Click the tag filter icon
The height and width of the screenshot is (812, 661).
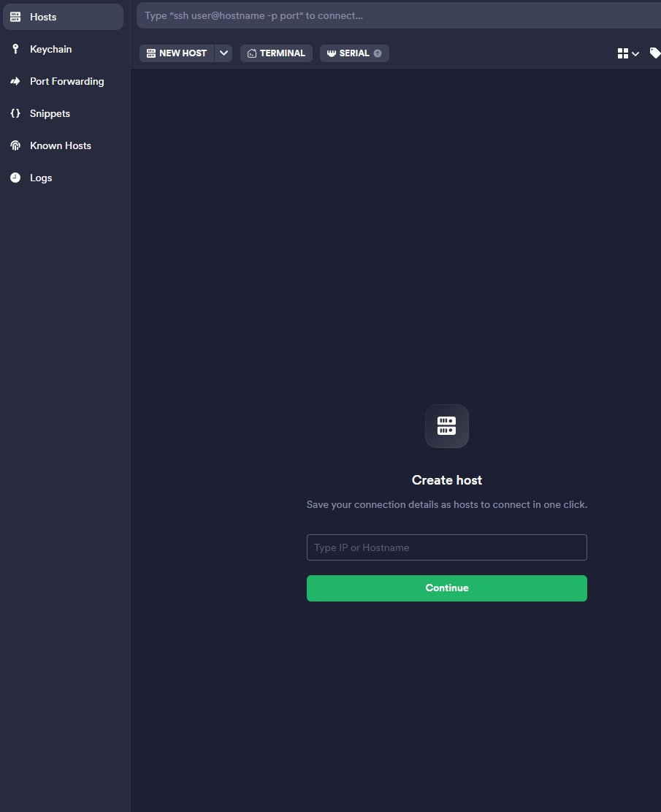point(655,53)
